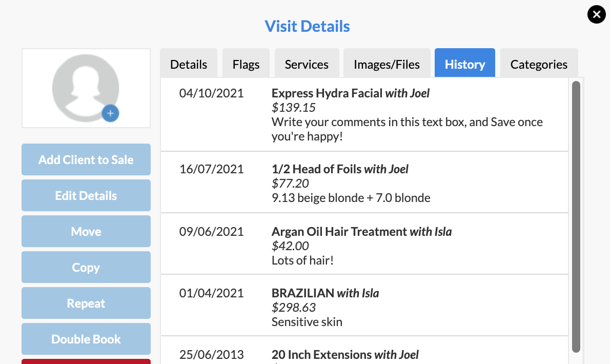Click the $298.63 price
This screenshot has height=364, width=610.
click(x=293, y=308)
